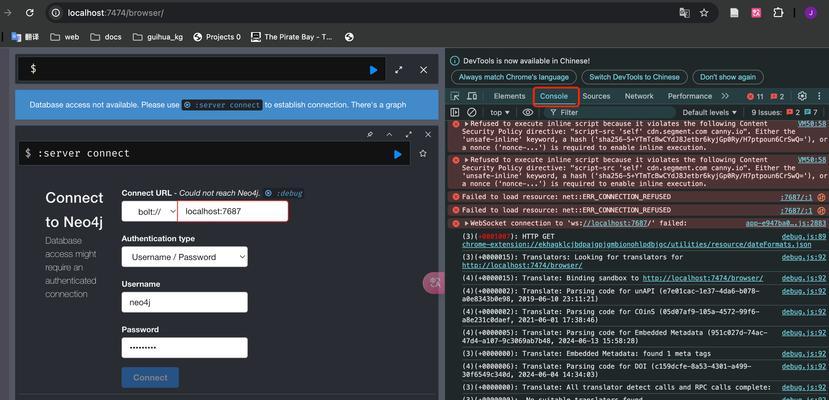Open the guihua_kg bookmarks folder
Viewport: 829px width, 400px height.
[158, 37]
